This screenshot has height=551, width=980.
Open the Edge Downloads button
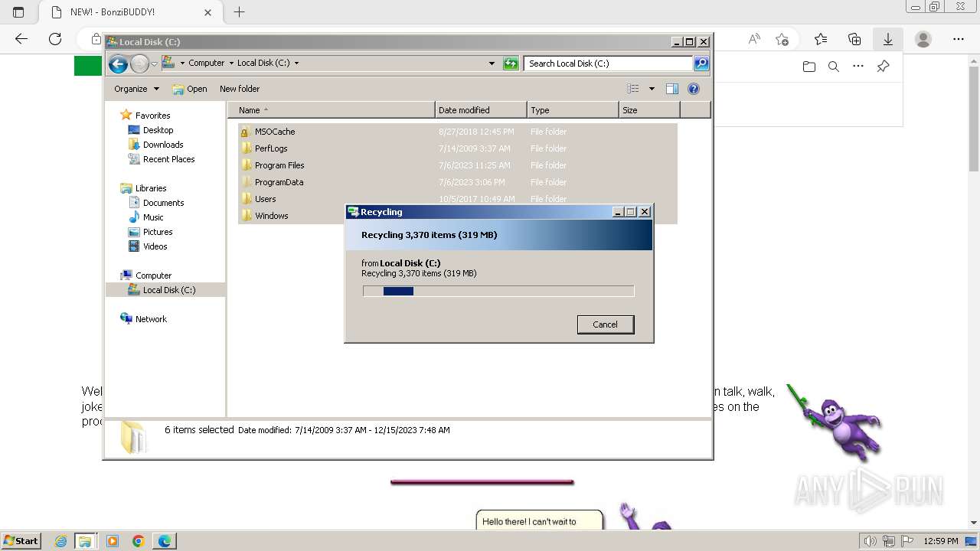(x=888, y=39)
